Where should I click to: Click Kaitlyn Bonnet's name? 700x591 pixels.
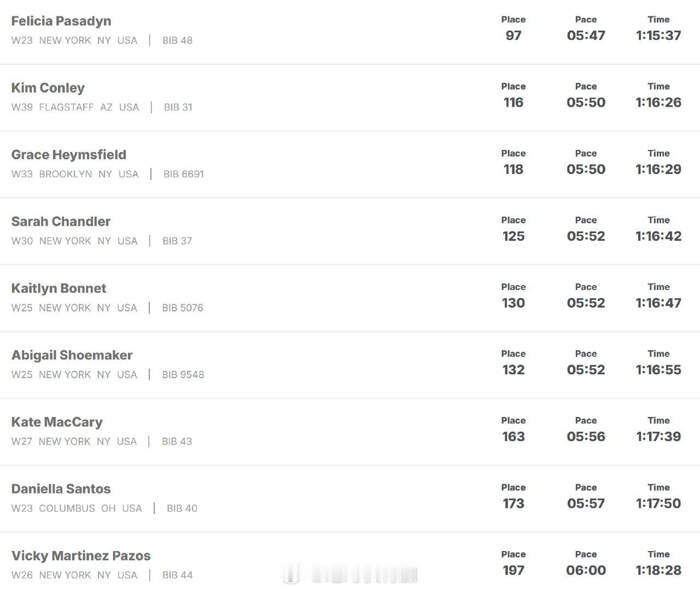[x=59, y=288]
